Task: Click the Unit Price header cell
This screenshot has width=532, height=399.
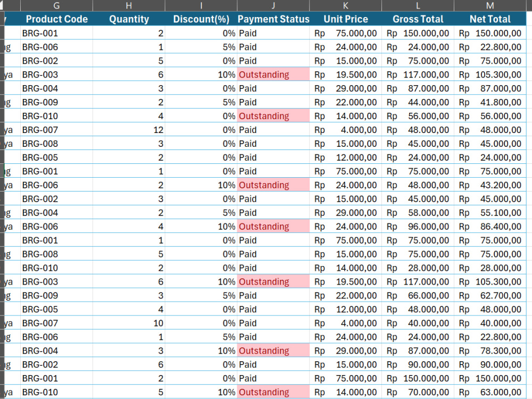Action: point(346,19)
